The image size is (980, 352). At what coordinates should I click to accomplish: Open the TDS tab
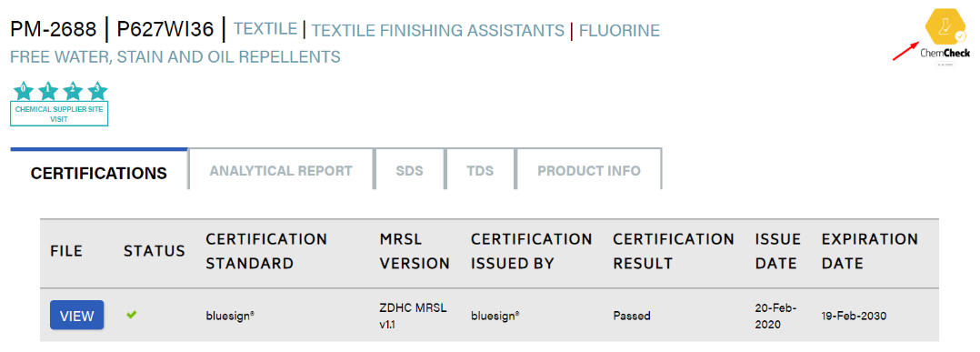[x=480, y=170]
